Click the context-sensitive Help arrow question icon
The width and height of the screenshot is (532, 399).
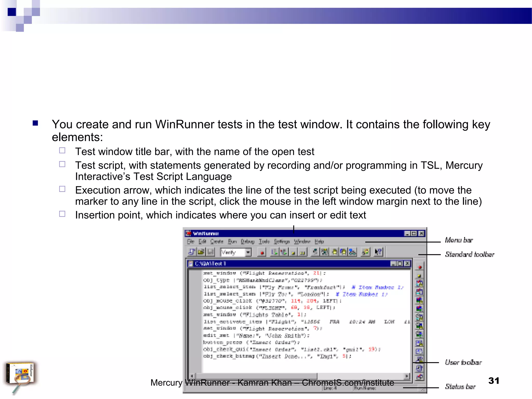point(378,252)
